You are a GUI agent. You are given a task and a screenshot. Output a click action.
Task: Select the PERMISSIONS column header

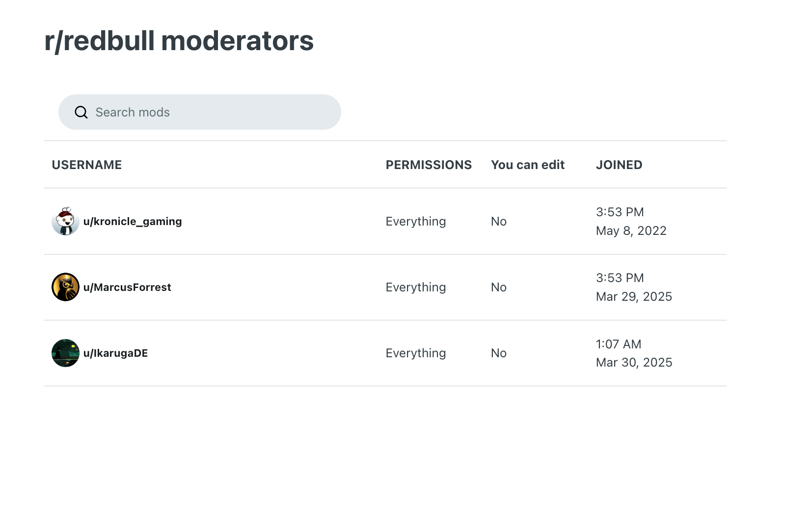429,165
